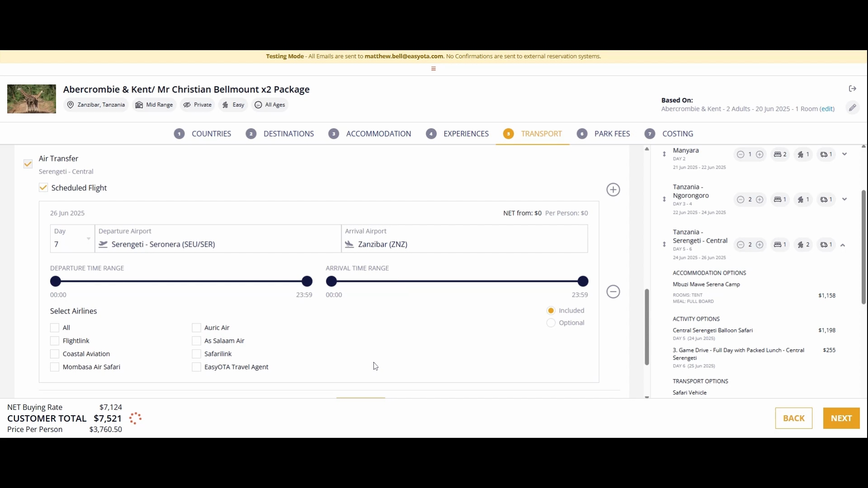The height and width of the screenshot is (488, 868).
Task: Decrease nights for Serengeti - Central
Action: [x=741, y=245]
